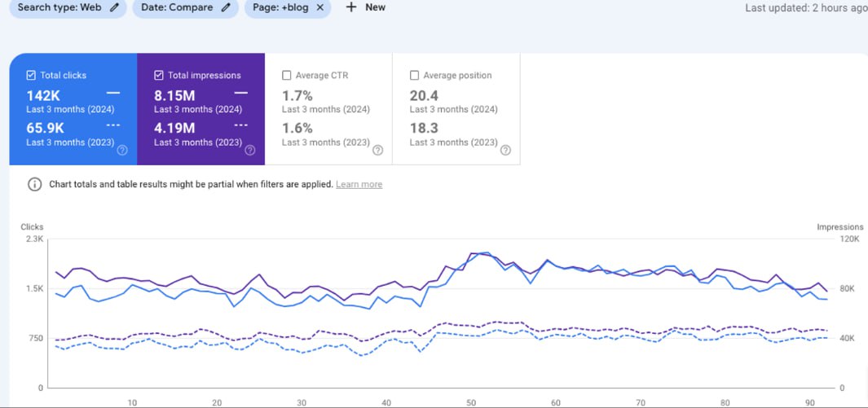The image size is (868, 408).
Task: Click the 120K impressions axis value
Action: 849,239
